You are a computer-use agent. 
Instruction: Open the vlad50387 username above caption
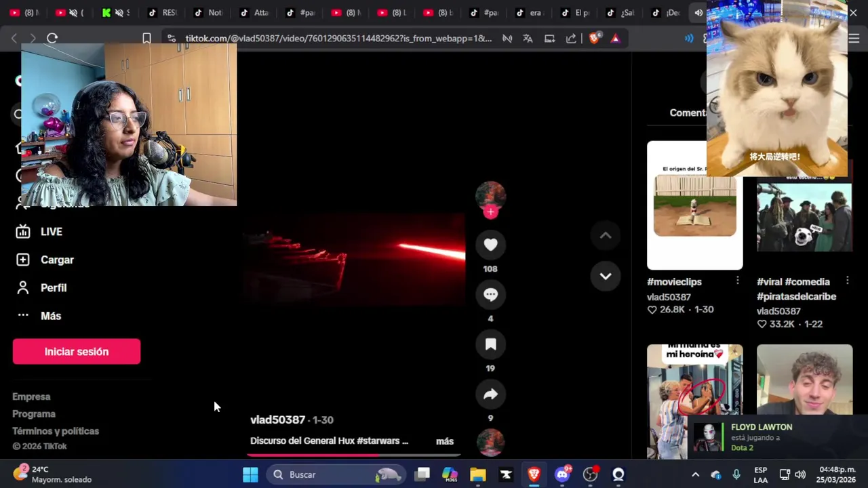point(277,420)
